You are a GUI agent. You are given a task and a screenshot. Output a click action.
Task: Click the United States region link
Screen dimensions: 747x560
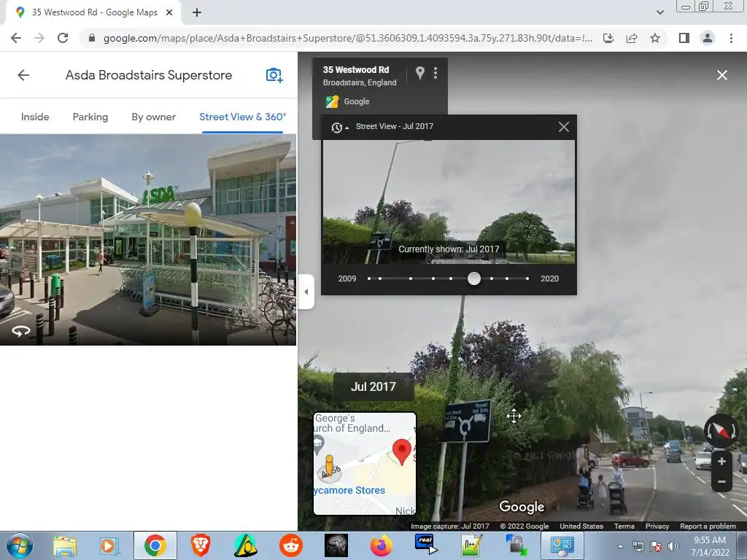tap(581, 526)
